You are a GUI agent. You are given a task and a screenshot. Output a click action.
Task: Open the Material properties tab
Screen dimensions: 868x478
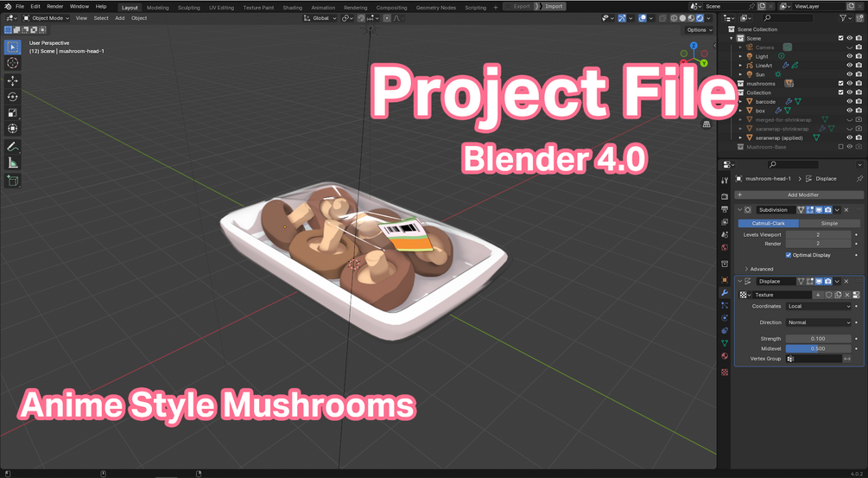click(725, 356)
